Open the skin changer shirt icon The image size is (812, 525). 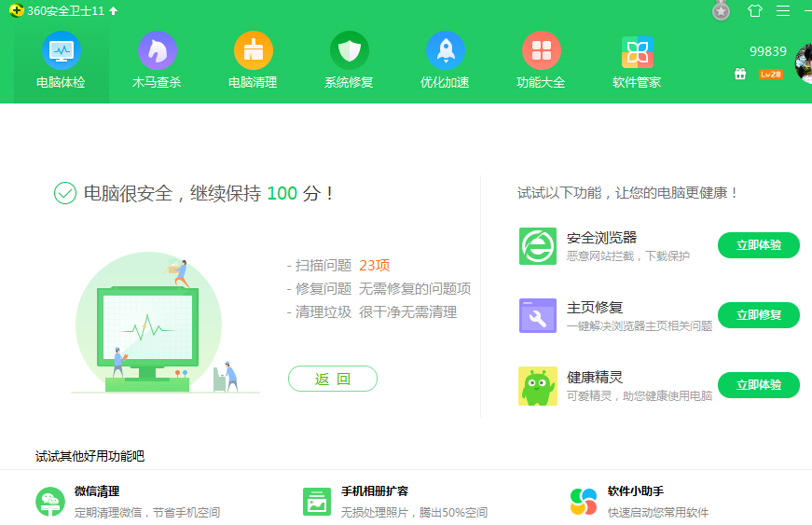[x=754, y=11]
